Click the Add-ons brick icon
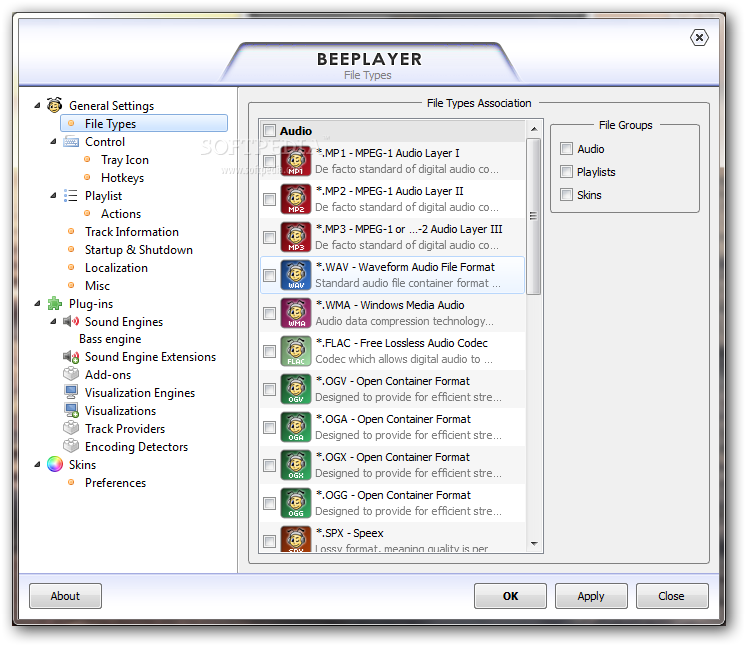Screen dimensions: 746x646 point(71,374)
